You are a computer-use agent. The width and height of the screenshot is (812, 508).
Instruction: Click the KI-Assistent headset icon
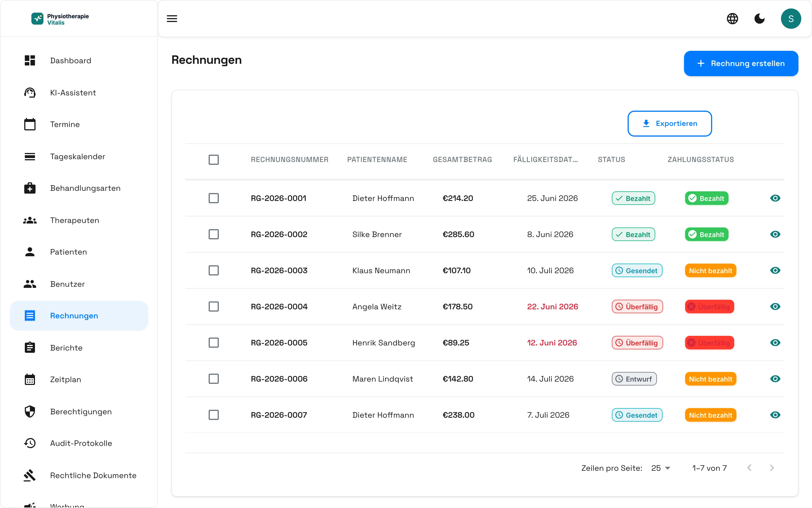point(30,92)
